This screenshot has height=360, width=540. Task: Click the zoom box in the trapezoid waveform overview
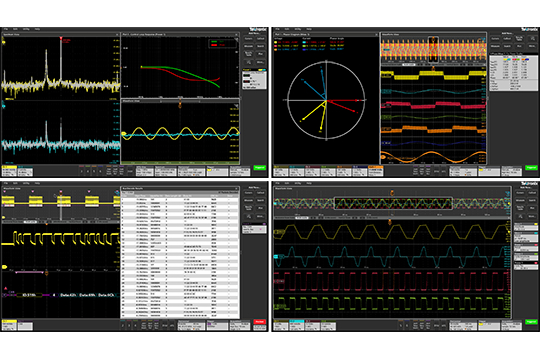(393, 203)
